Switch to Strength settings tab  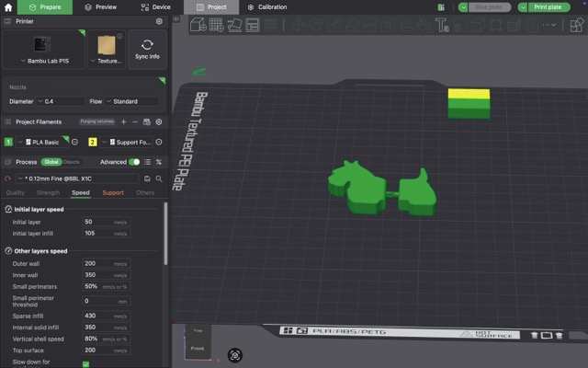point(48,192)
